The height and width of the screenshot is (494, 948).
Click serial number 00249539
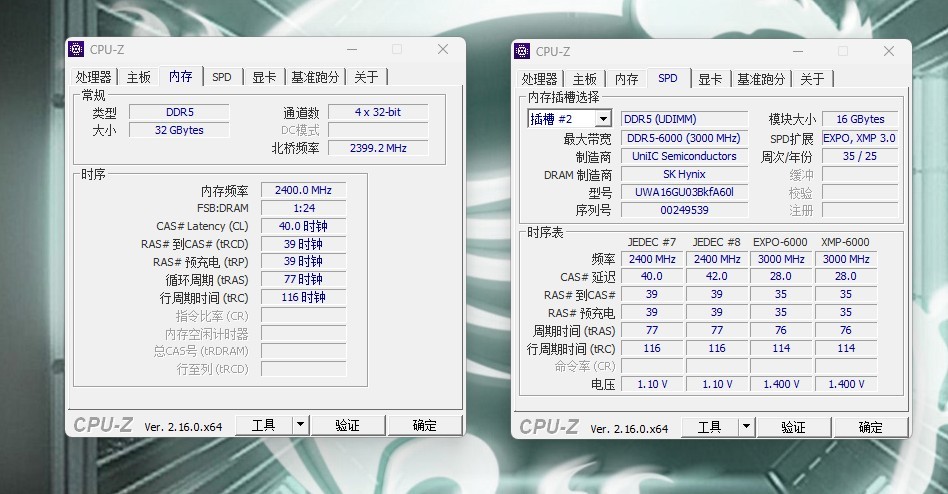click(684, 210)
